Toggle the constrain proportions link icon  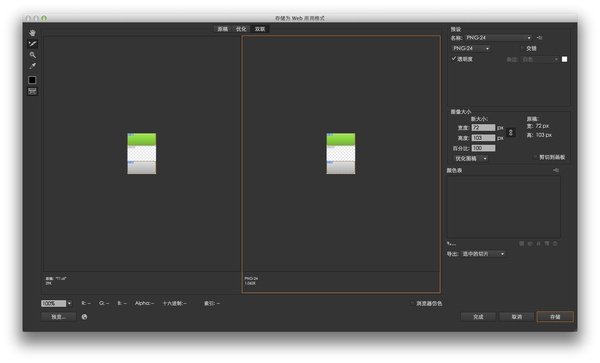pyautogui.click(x=510, y=133)
